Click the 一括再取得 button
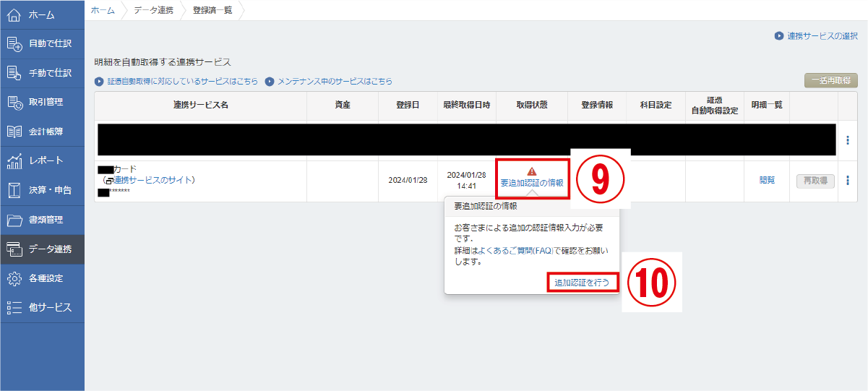 [831, 80]
